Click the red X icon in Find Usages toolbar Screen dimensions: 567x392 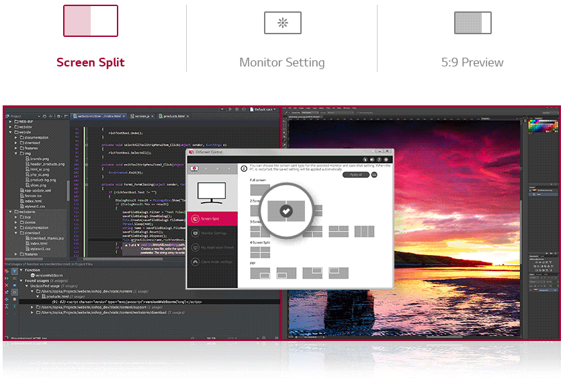[x=7, y=285]
